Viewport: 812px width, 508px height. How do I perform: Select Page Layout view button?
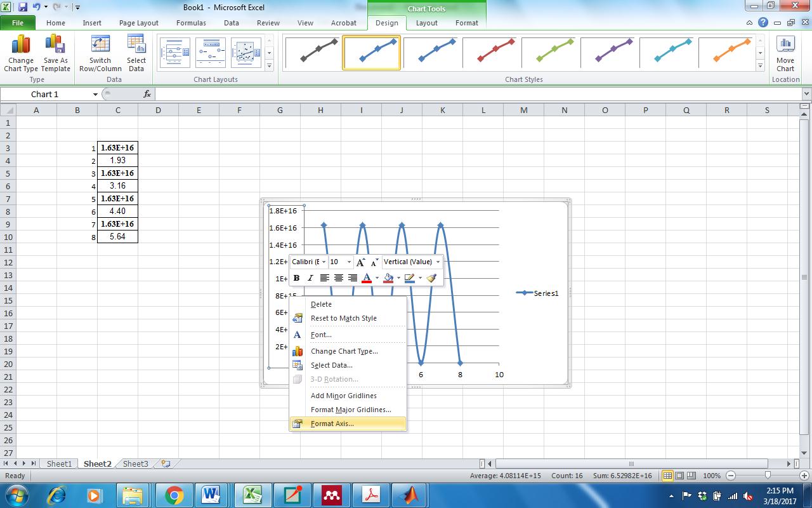[x=679, y=476]
